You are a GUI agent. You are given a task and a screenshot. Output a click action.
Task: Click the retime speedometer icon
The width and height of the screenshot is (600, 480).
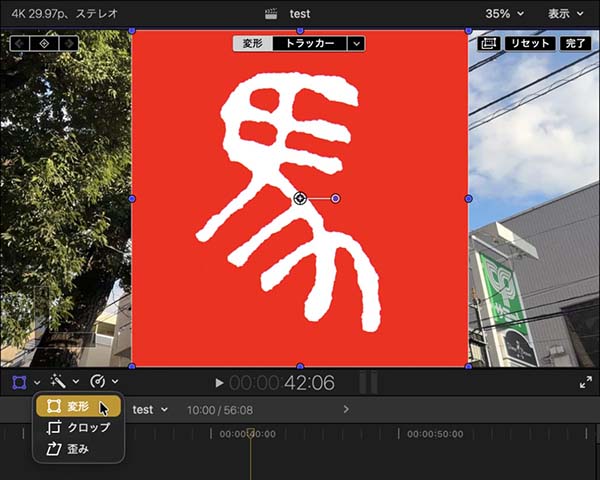[98, 382]
